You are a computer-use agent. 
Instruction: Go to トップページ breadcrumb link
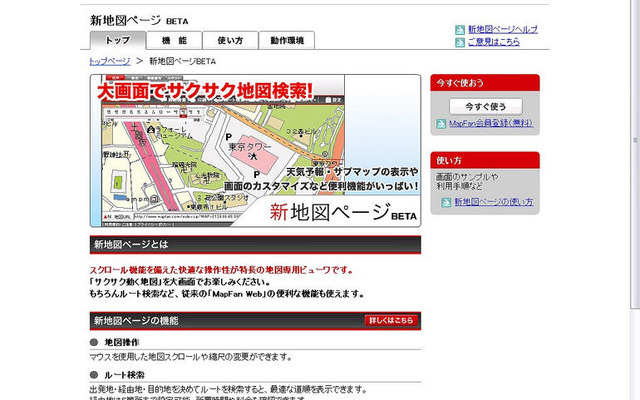point(110,61)
